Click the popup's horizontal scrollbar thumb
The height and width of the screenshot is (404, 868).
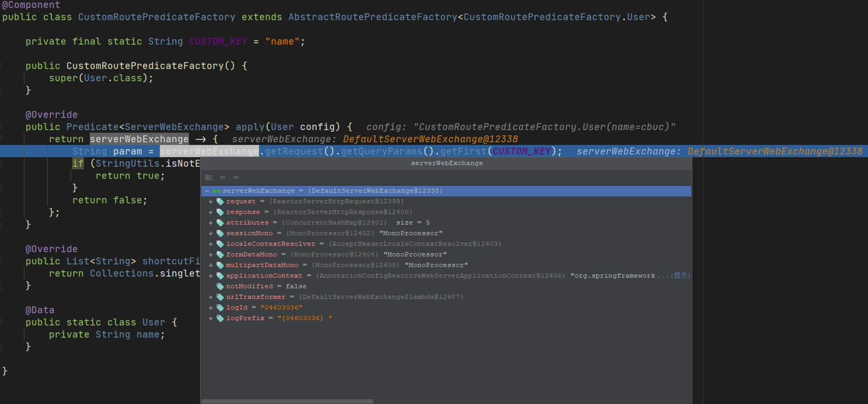287,401
